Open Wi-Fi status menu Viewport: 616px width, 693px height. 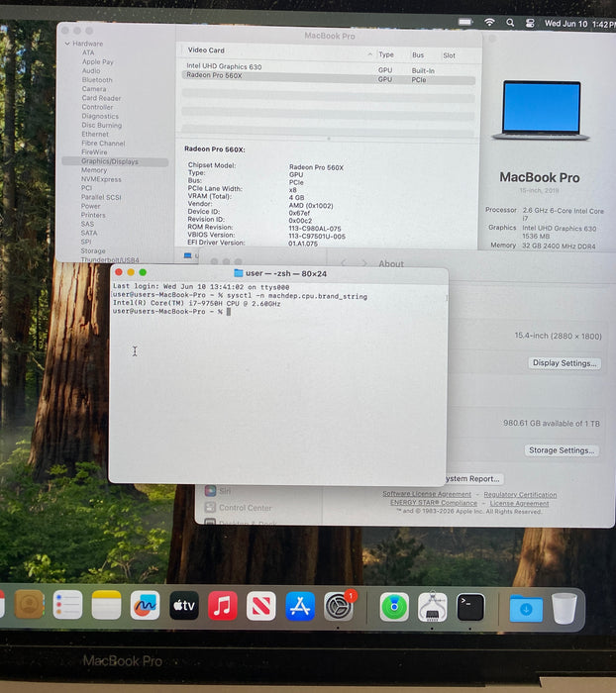(489, 22)
